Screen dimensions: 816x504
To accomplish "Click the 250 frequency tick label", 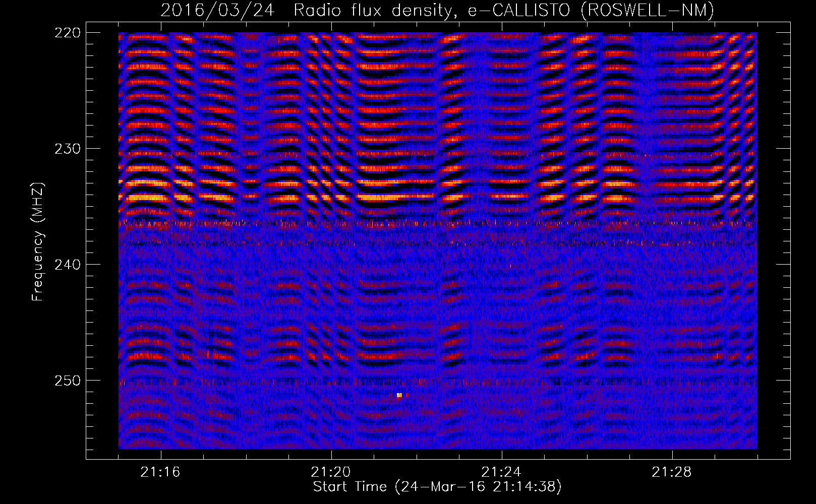I will (x=67, y=381).
